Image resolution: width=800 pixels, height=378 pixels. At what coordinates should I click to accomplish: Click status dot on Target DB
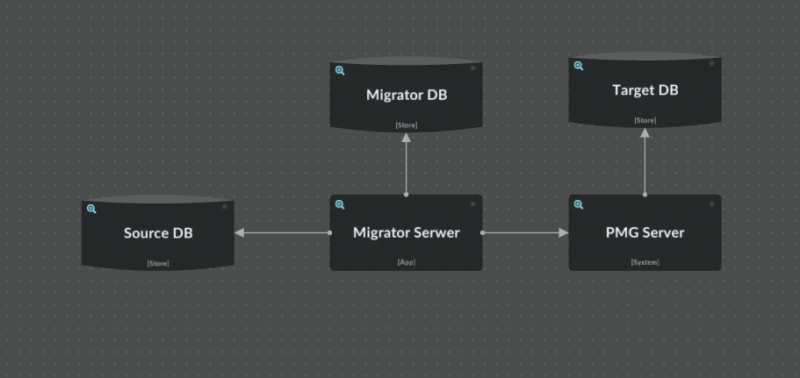coord(712,63)
